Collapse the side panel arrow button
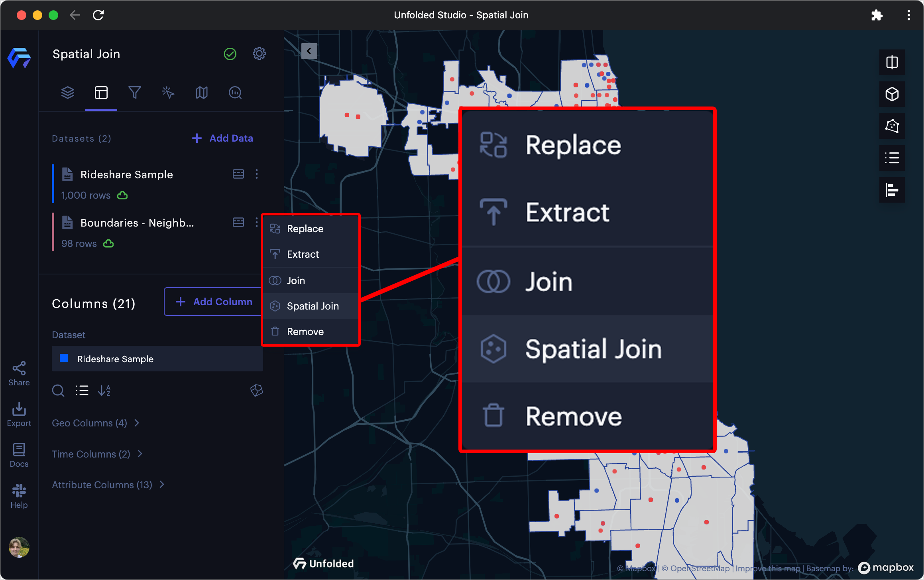 click(x=309, y=51)
